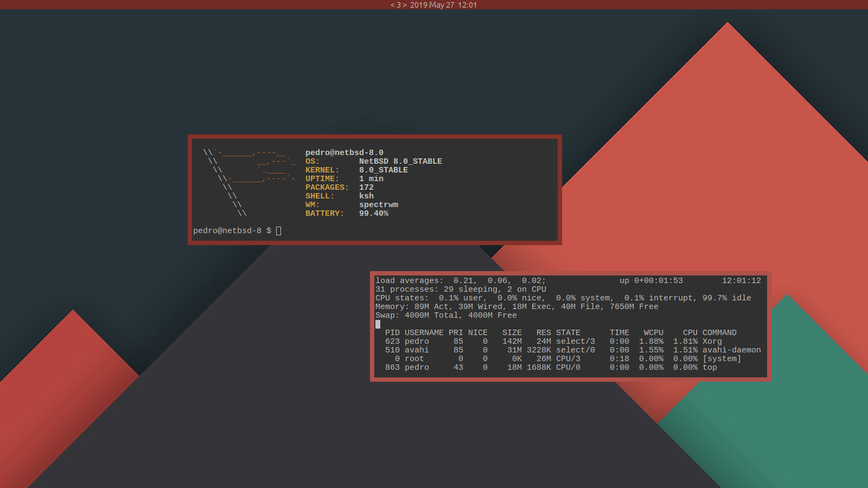Click the 'COMMAND' column header in top

point(719,333)
